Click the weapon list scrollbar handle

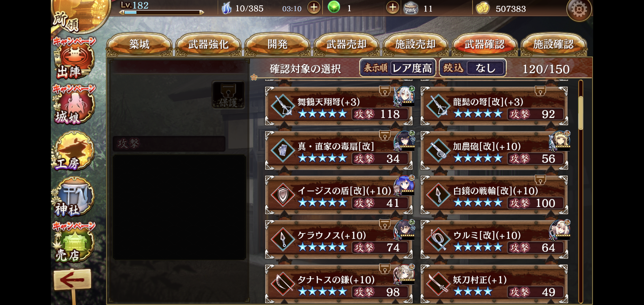tap(581, 113)
